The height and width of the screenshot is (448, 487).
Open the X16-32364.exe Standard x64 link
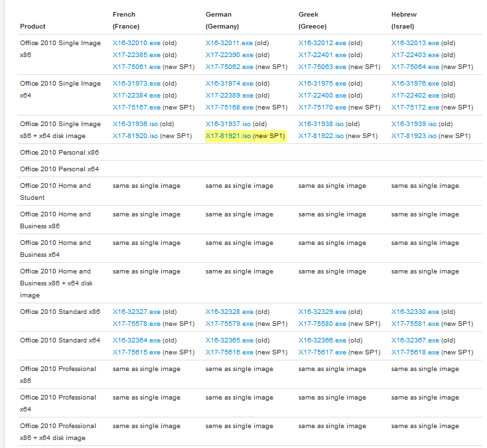[137, 340]
